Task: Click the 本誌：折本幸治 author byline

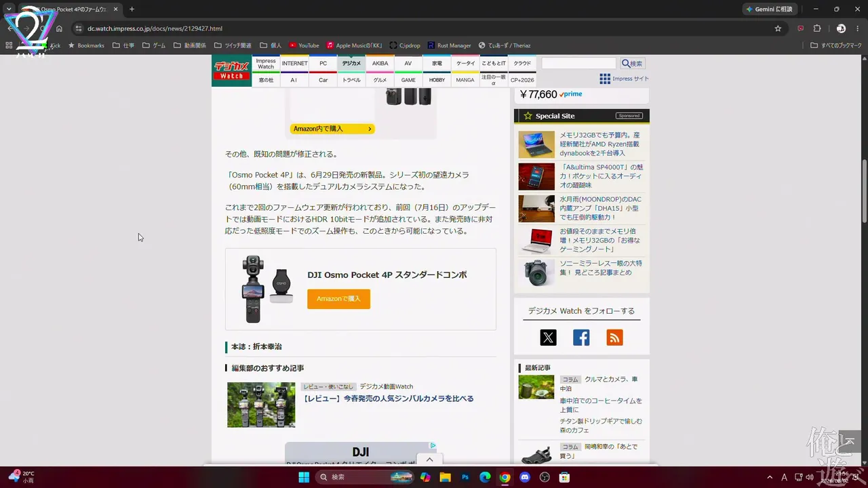Action: [x=256, y=346]
